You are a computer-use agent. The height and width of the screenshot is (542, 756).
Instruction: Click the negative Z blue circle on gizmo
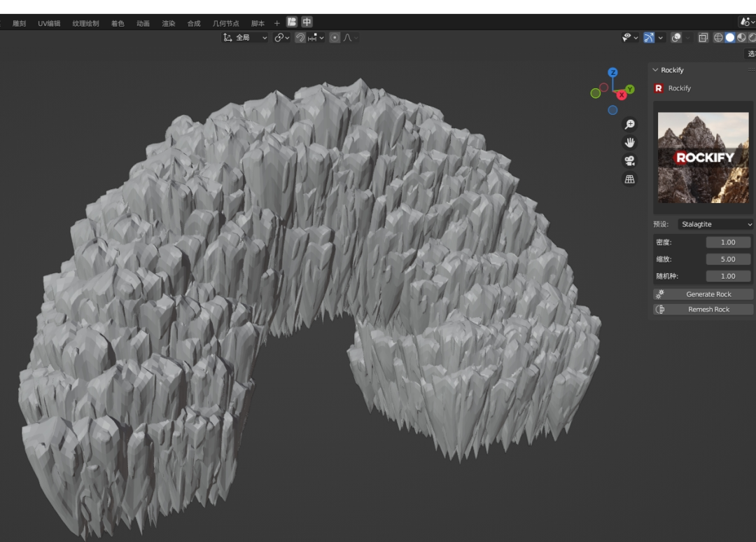612,111
